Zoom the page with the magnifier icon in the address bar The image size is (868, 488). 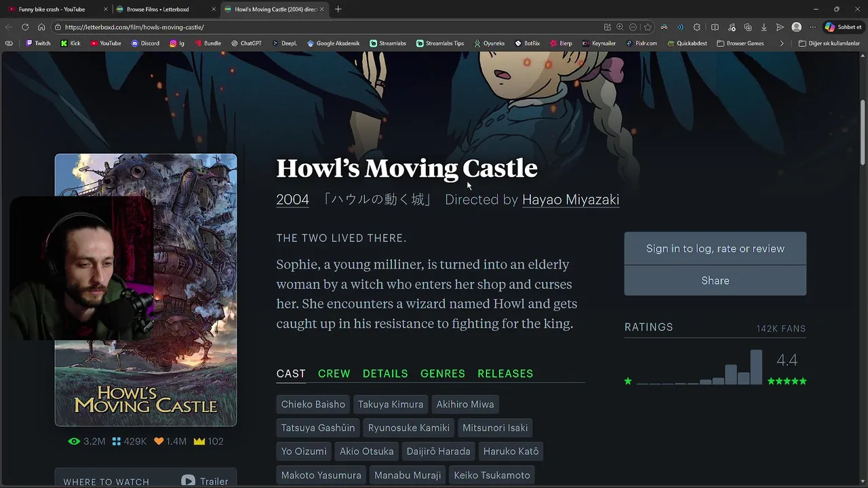tap(620, 27)
